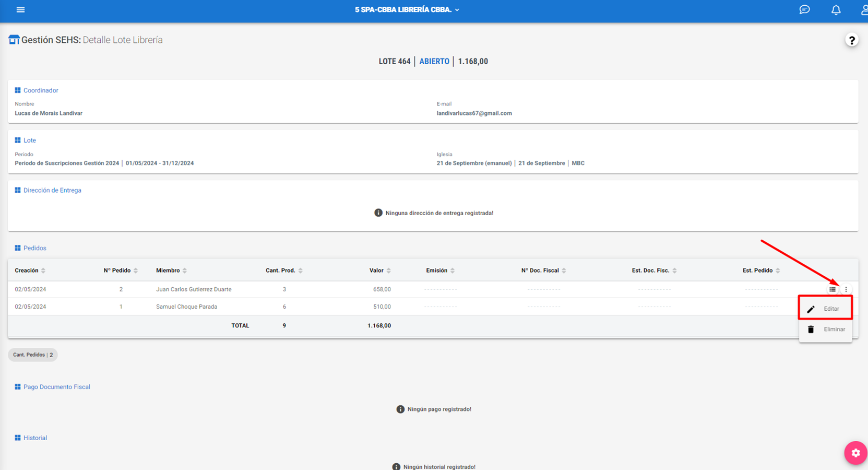Click the Historial section grid icon

tap(18, 438)
